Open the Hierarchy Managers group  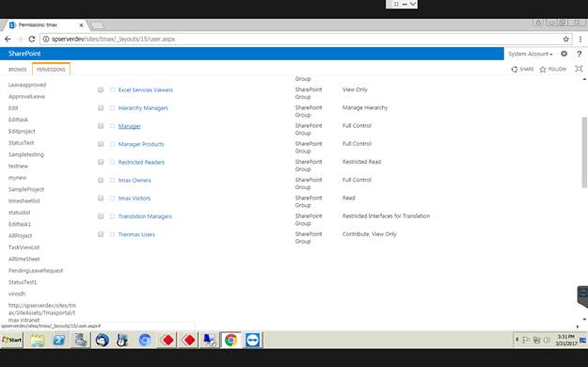click(143, 108)
